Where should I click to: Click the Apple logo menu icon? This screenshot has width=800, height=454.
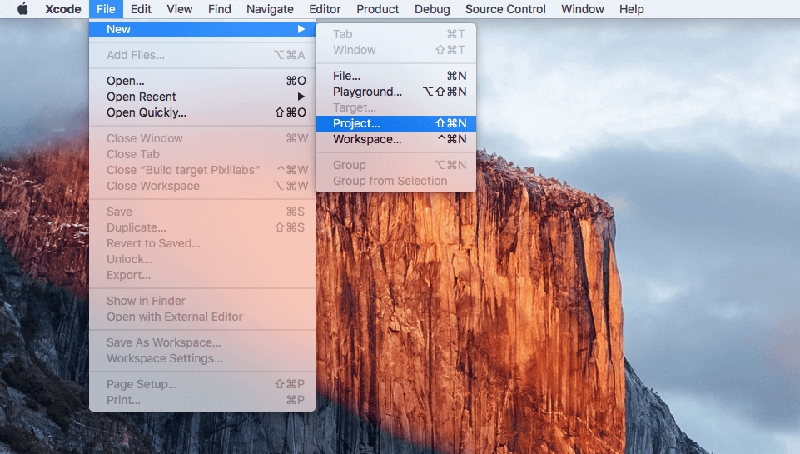coord(21,9)
